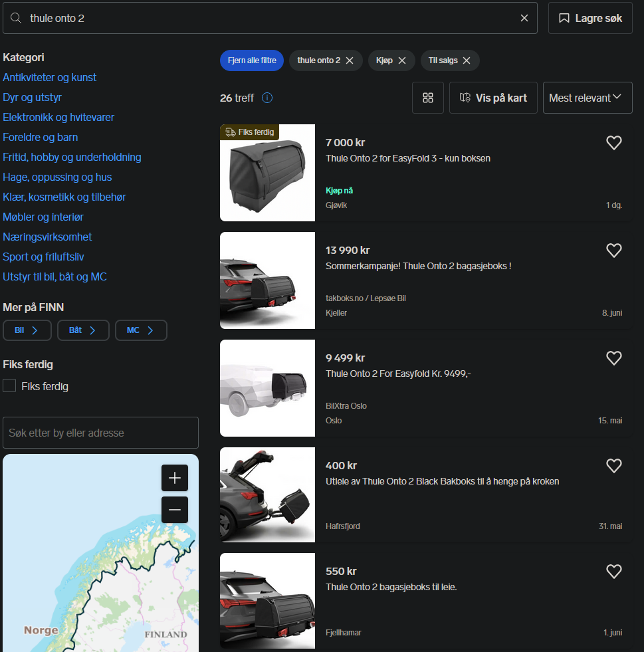This screenshot has width=644, height=652.
Task: Favorite the 550 kr bagasjeboks listing
Action: point(613,572)
